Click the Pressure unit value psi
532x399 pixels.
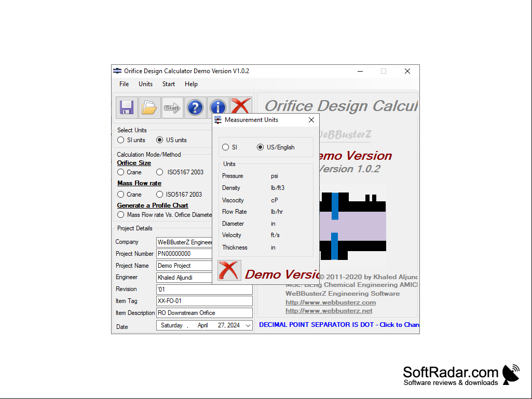pyautogui.click(x=275, y=176)
